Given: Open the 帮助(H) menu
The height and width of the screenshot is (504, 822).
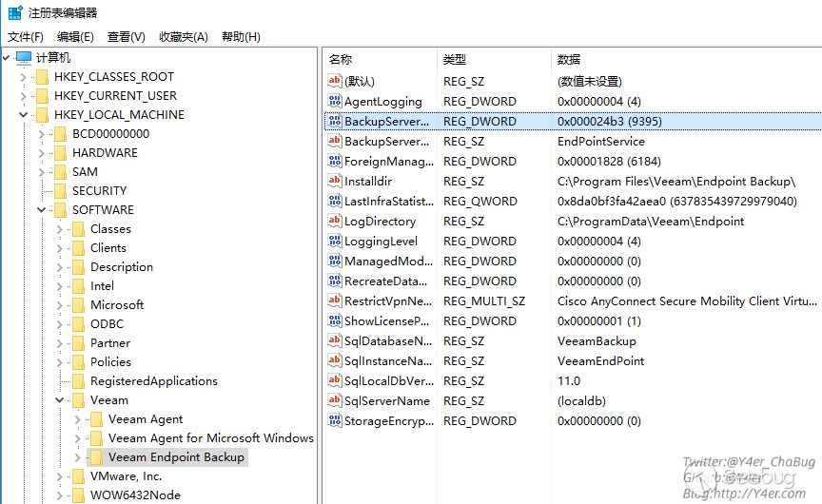Looking at the screenshot, I should click(241, 37).
